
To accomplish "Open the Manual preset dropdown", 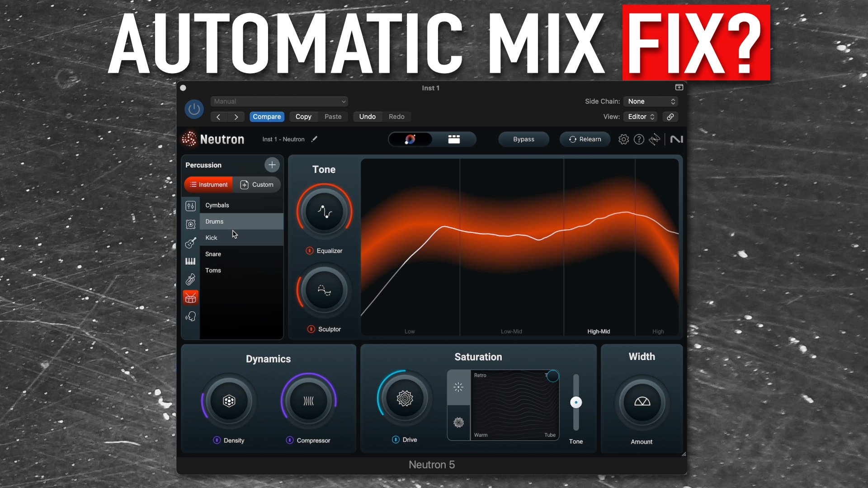I will (x=278, y=101).
